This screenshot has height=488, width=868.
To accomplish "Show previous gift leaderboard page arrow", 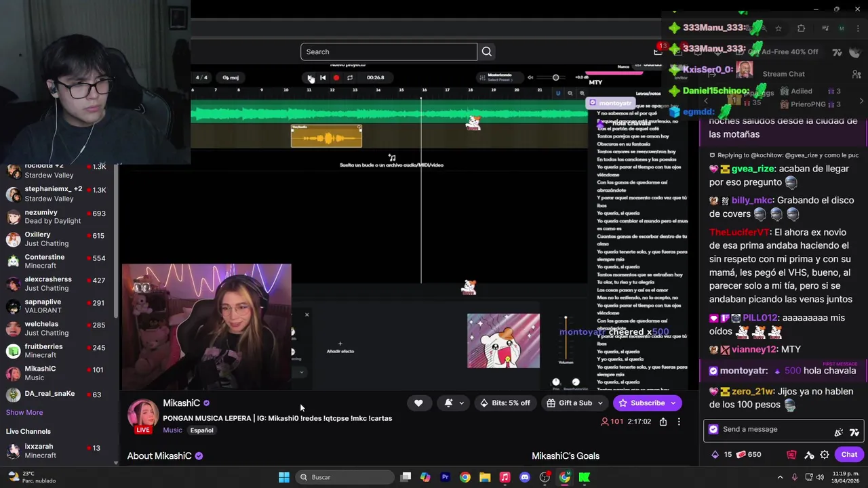I will (x=705, y=100).
